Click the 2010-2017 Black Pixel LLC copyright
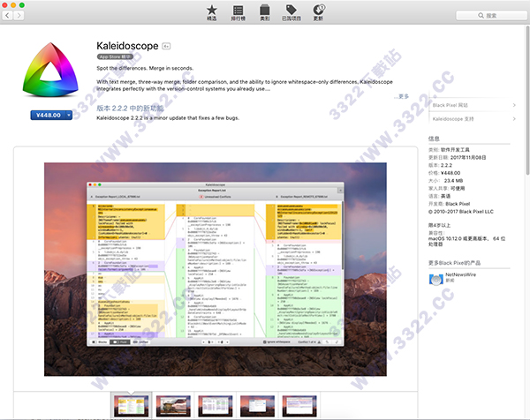Screen dimensions: 530x420 point(461,212)
